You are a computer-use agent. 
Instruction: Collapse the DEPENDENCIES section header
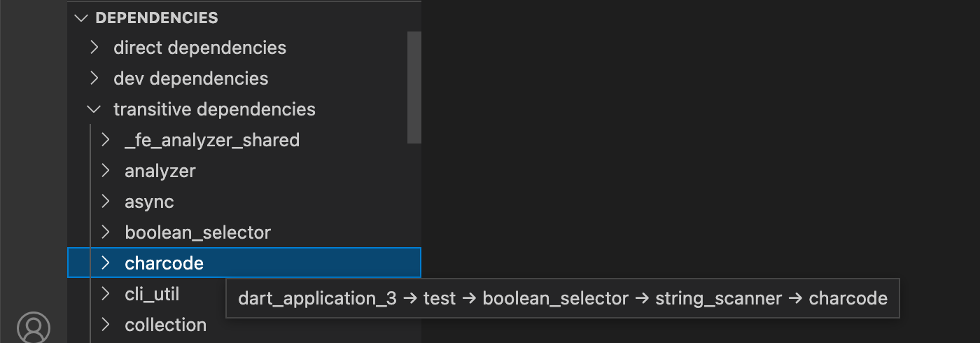[x=244, y=17]
